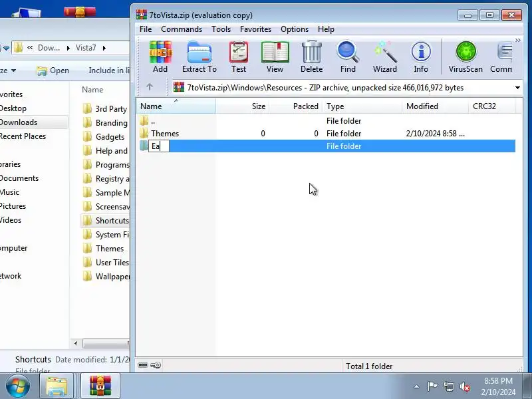Select the Themes folder in the archive

click(x=327, y=134)
